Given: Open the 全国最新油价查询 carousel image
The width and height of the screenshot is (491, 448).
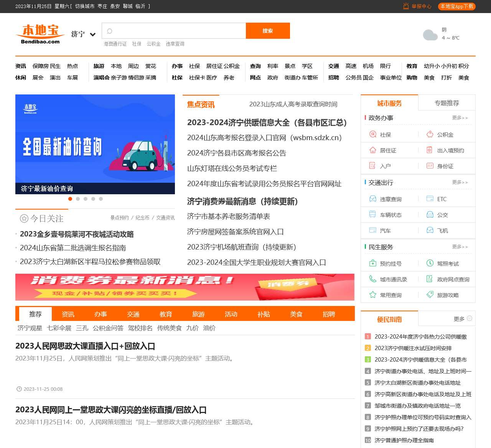Looking at the screenshot, I should (95, 144).
